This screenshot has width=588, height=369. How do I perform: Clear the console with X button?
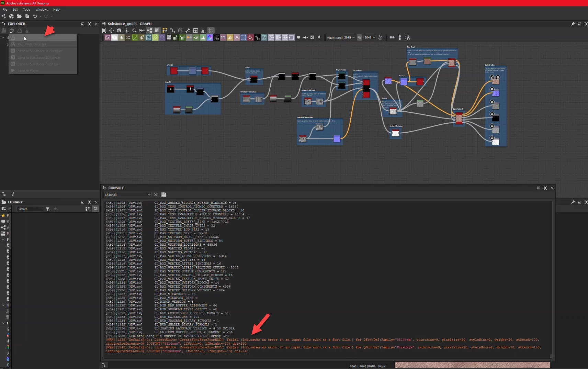(x=156, y=195)
